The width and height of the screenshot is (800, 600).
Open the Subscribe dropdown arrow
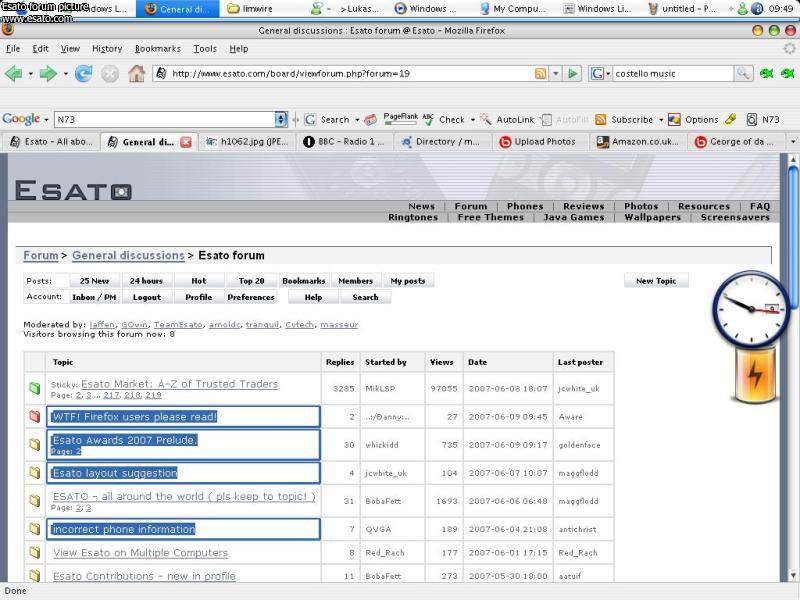click(661, 120)
